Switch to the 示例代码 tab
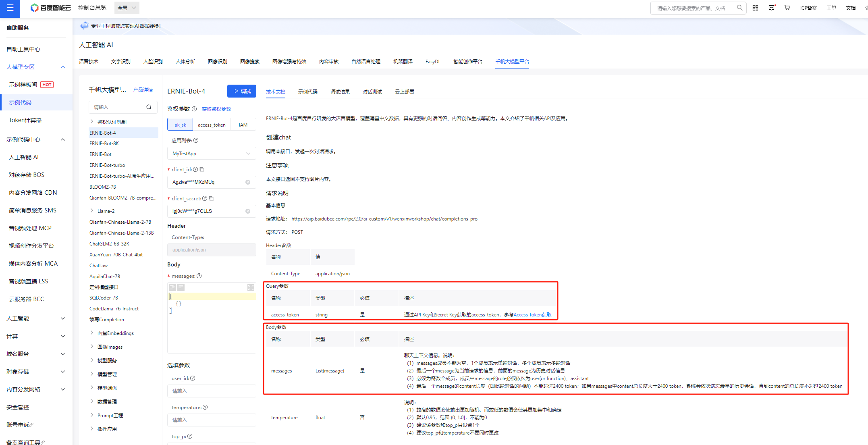This screenshot has width=868, height=445. [307, 92]
